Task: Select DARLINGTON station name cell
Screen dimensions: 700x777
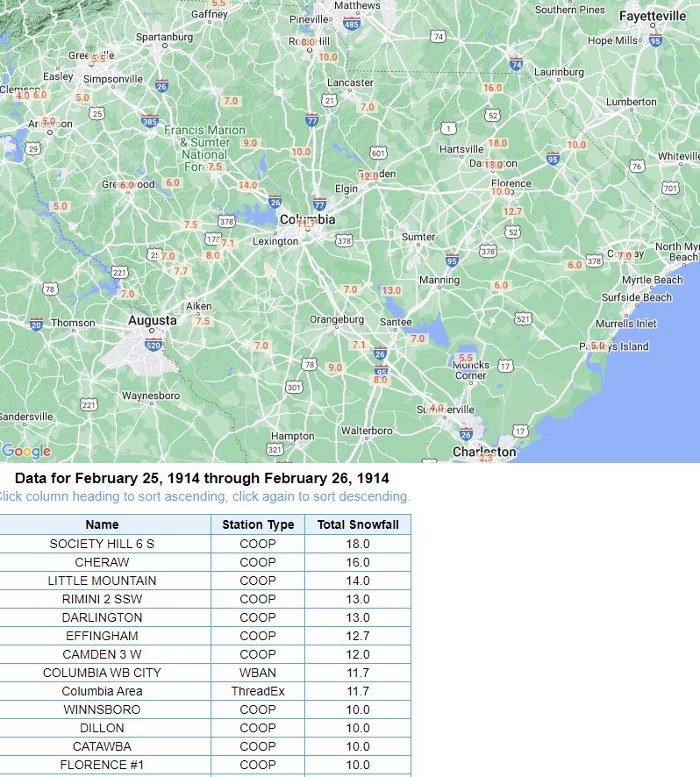Action: [x=102, y=617]
